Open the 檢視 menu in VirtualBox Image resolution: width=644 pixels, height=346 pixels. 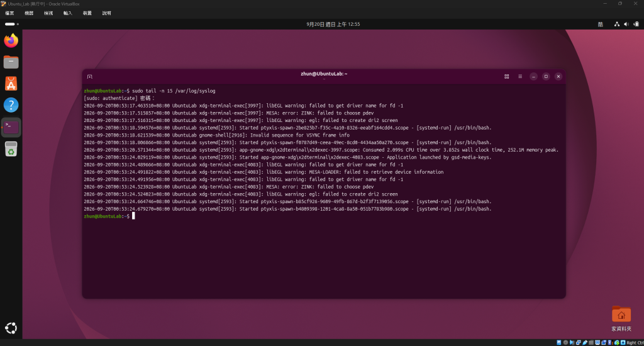[x=48, y=13]
